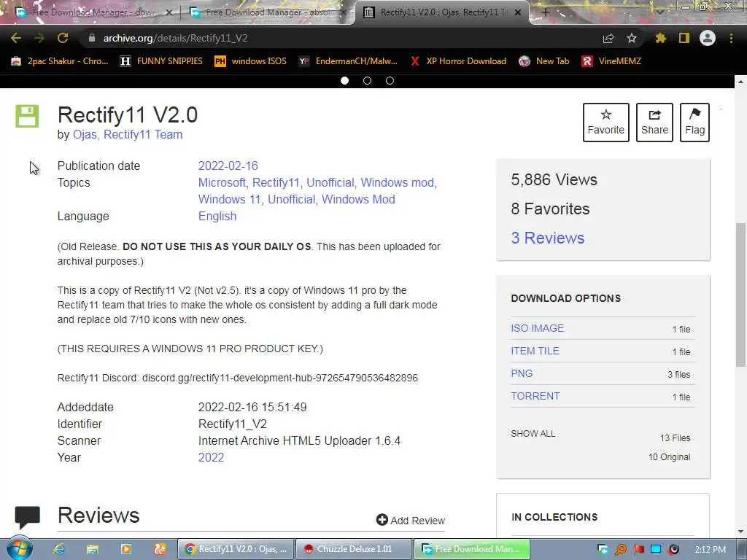Image resolution: width=747 pixels, height=560 pixels.
Task: Select the second carousel dot
Action: point(368,80)
